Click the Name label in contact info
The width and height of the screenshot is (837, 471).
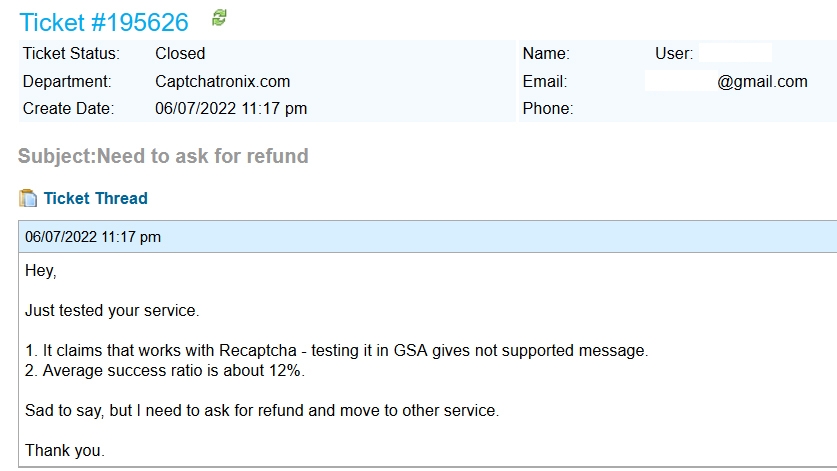pyautogui.click(x=546, y=53)
